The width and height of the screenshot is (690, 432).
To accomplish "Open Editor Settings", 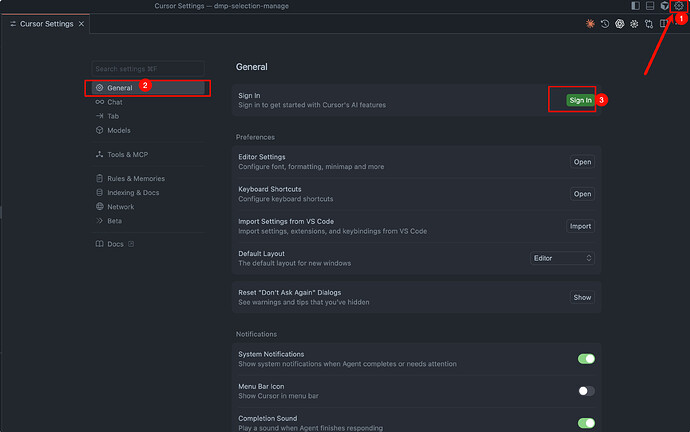I will [582, 162].
